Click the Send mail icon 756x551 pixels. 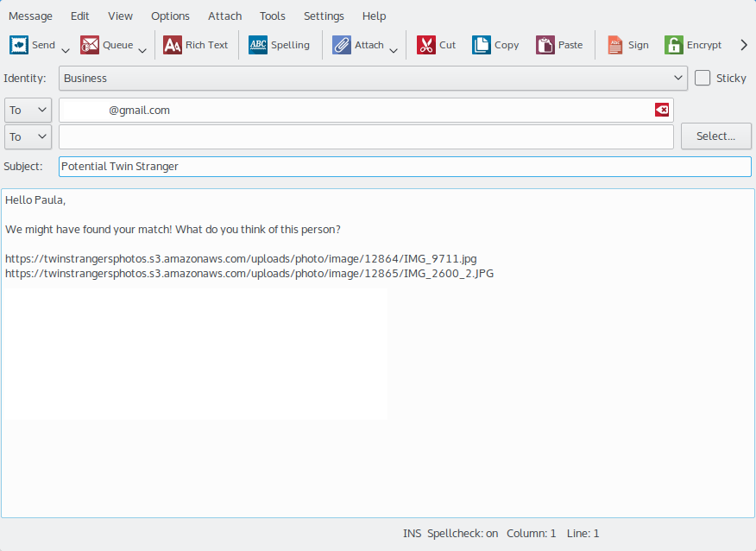pos(19,45)
